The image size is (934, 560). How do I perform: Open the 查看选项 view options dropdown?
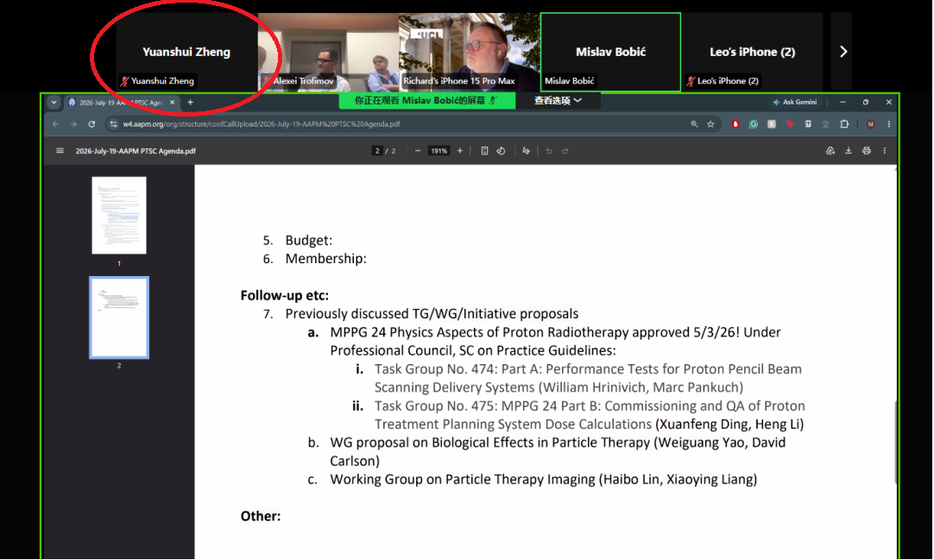558,101
